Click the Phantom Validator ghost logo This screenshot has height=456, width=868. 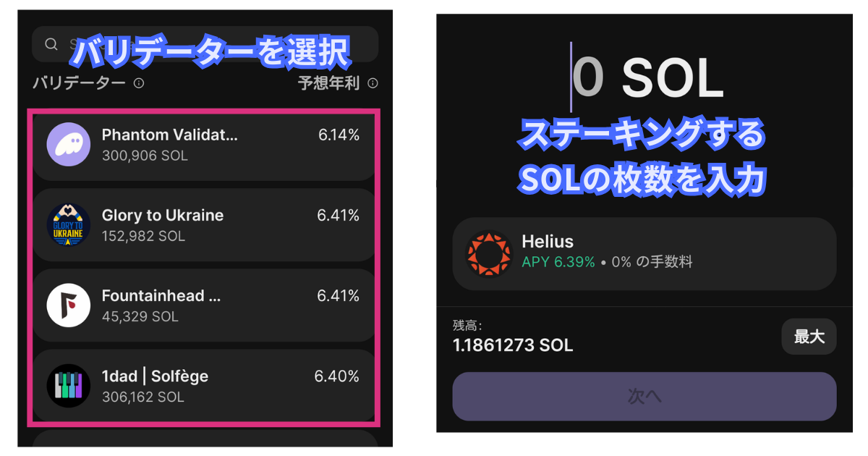(x=69, y=145)
